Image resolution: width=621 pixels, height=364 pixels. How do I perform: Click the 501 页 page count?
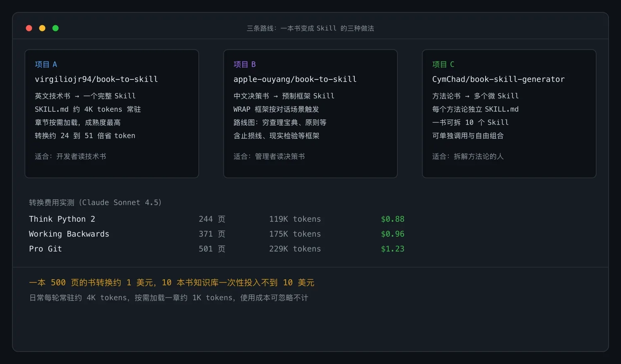(212, 249)
